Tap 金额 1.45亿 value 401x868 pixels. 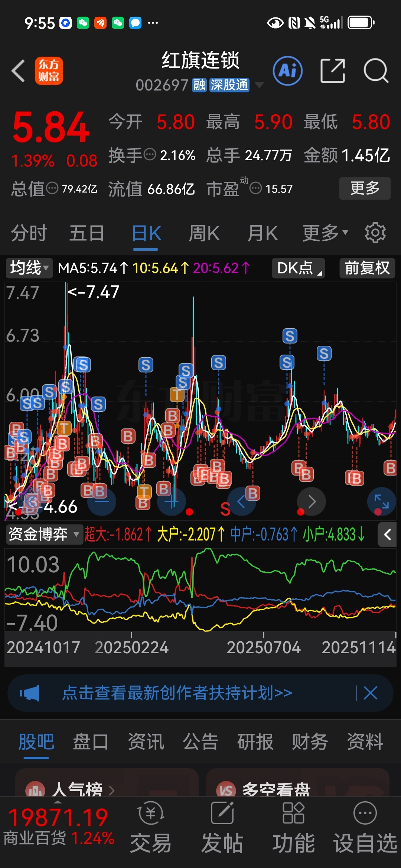click(x=347, y=155)
